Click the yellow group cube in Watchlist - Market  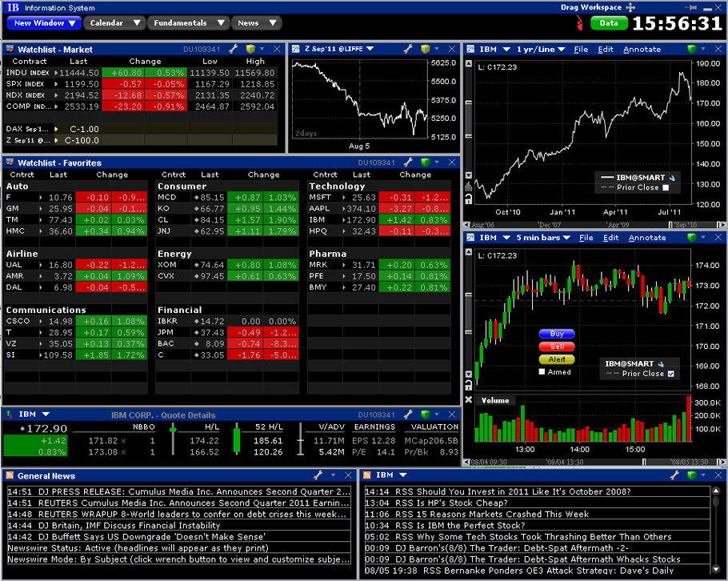(x=250, y=49)
